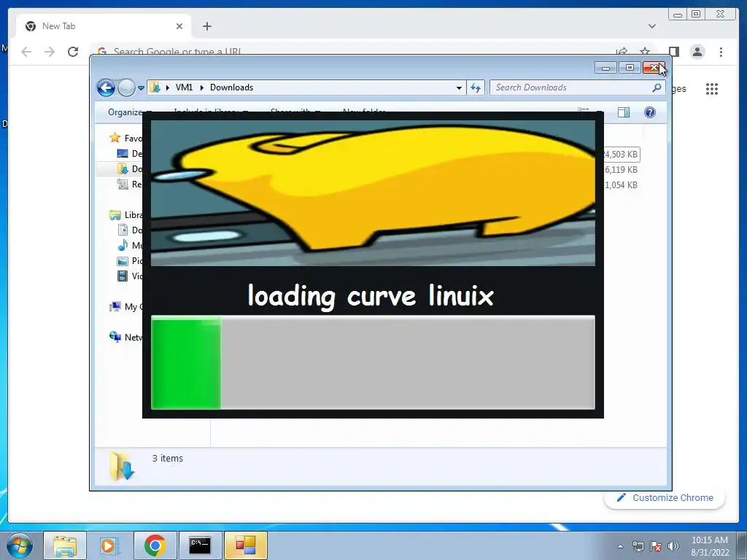Screen dimensions: 747x560
Task: Click Chrome back arrow
Action: click(x=26, y=52)
